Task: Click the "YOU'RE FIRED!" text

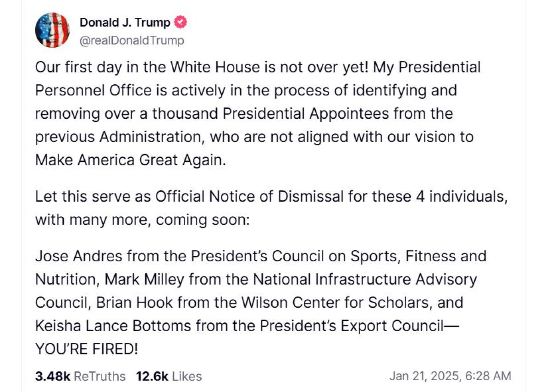Action: pos(86,348)
